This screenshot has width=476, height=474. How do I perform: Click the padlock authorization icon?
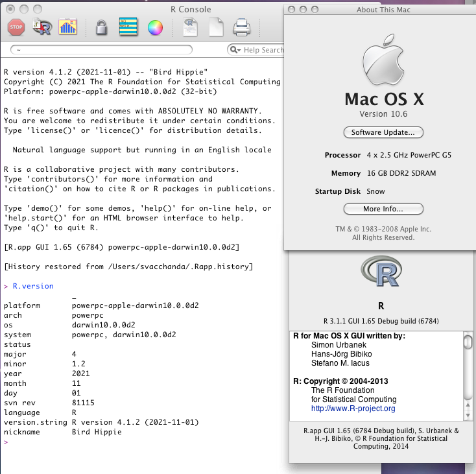(x=102, y=28)
